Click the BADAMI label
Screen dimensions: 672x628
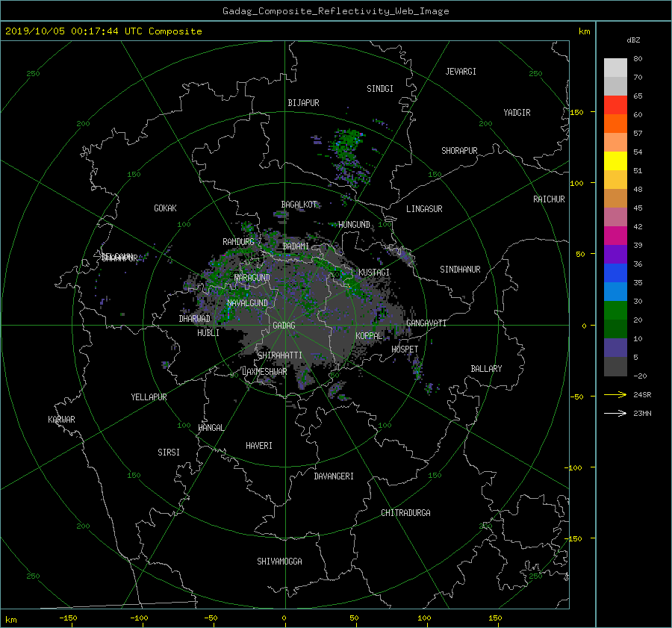[296, 246]
